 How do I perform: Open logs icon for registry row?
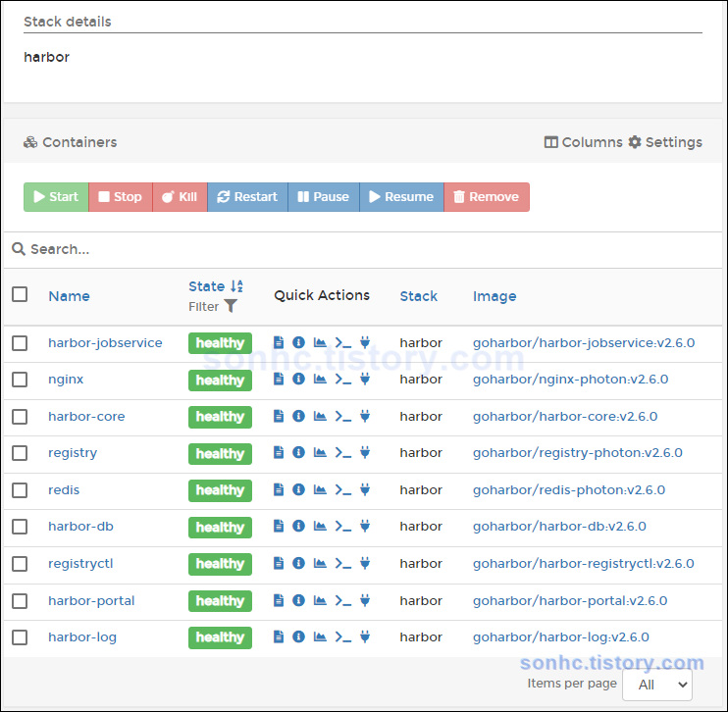coord(279,452)
